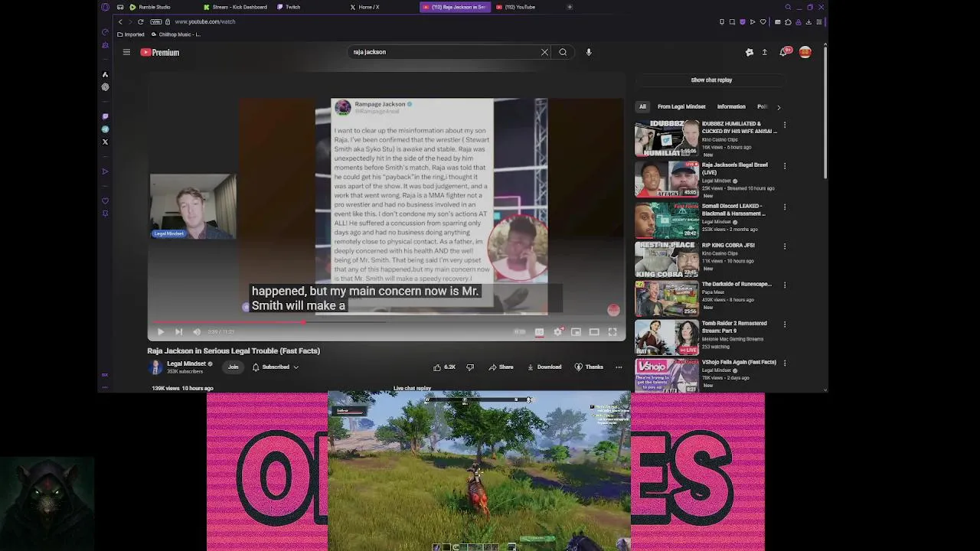Open Imported bookmarks folder
Viewport: 980px width, 551px height.
tap(131, 34)
